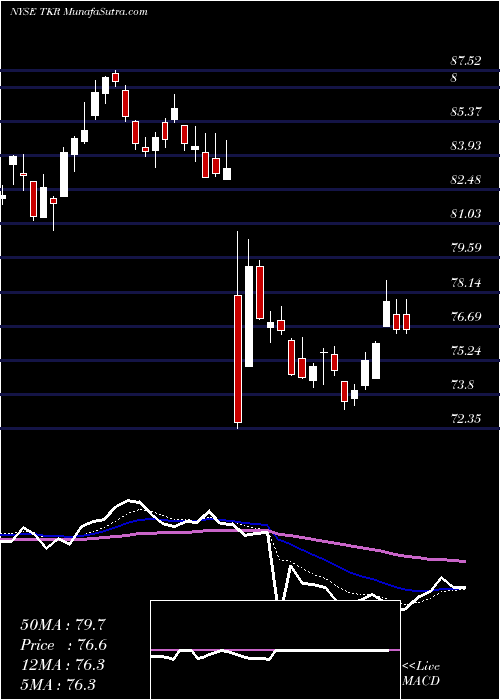The width and height of the screenshot is (500, 700).
Task: Click the 5MA : 76.3 readout
Action: 58,685
